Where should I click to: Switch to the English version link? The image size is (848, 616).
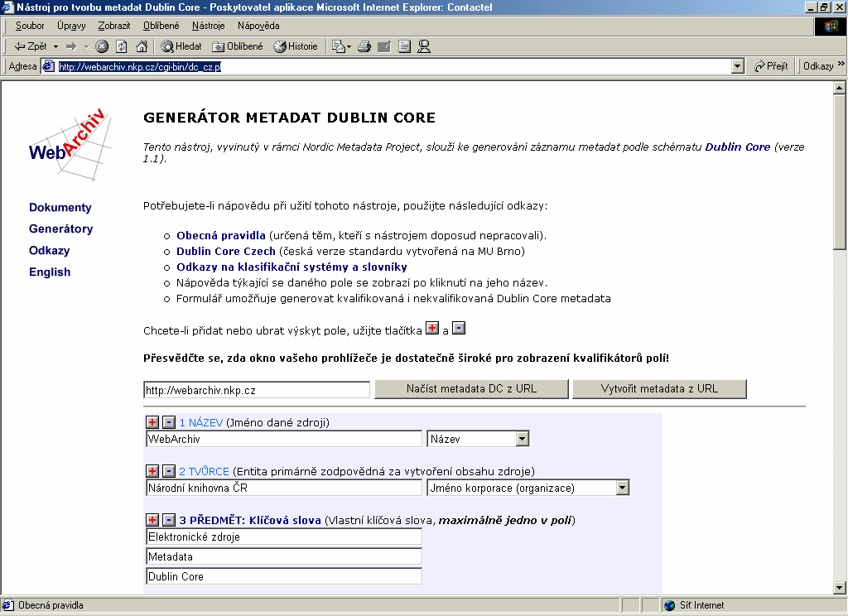point(50,272)
